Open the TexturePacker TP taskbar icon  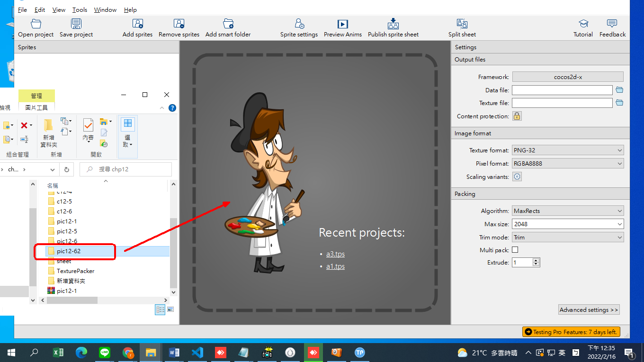(x=360, y=353)
